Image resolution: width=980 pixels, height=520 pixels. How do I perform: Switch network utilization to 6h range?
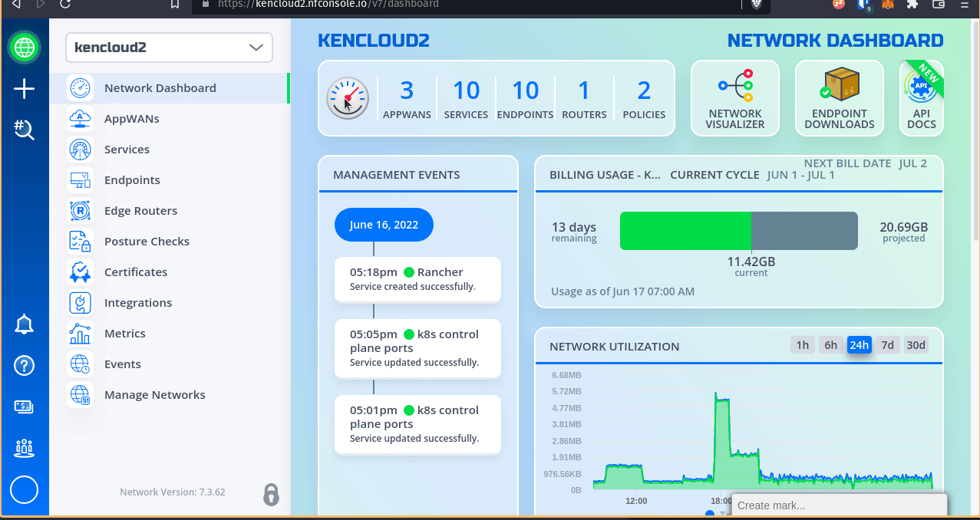[x=830, y=345]
